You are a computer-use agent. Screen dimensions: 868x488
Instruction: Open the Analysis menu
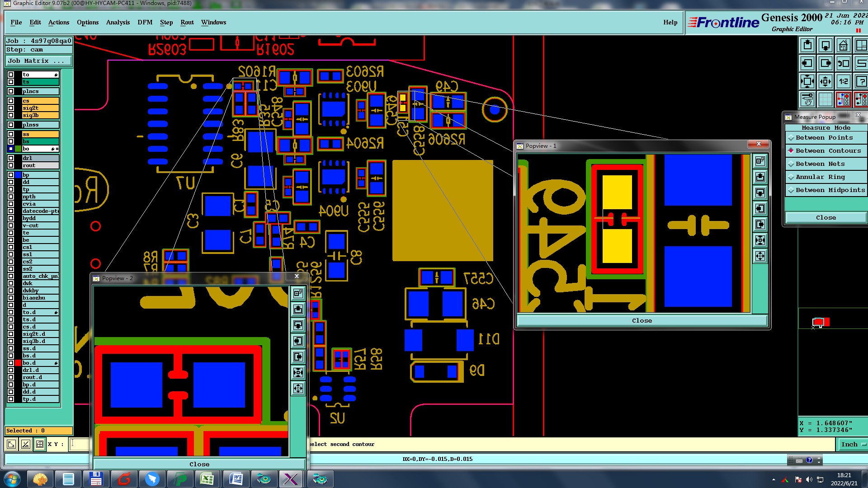pyautogui.click(x=118, y=22)
